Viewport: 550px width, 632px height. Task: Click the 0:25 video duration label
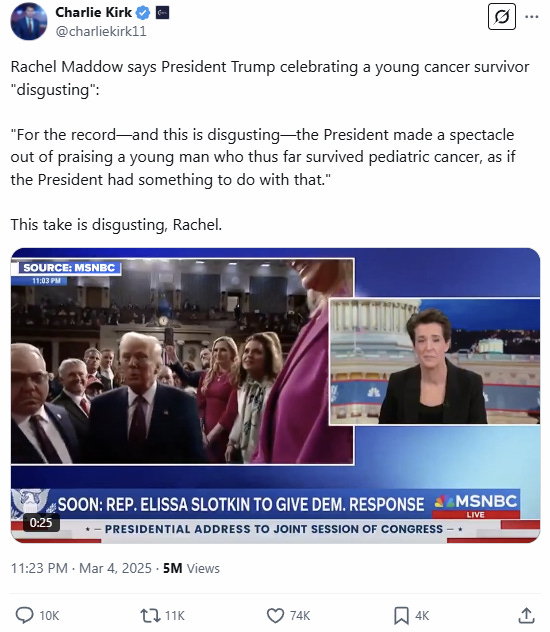tap(41, 523)
